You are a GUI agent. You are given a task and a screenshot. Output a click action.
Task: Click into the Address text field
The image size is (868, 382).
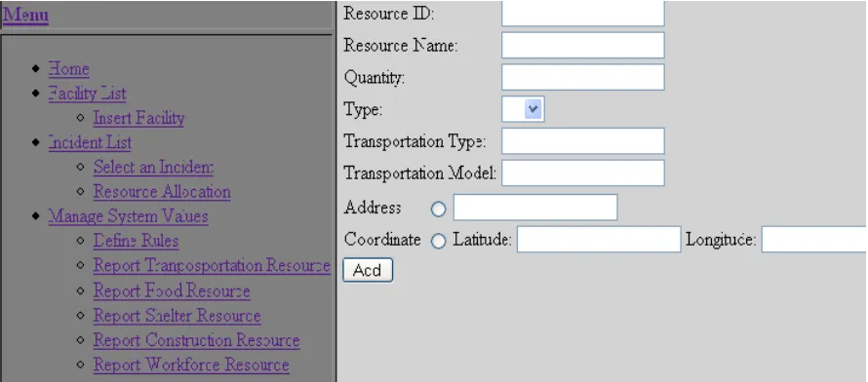point(535,208)
